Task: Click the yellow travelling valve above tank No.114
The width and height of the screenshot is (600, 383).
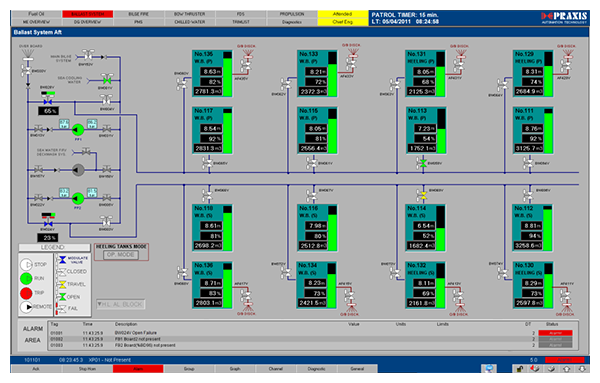Action: click(423, 195)
